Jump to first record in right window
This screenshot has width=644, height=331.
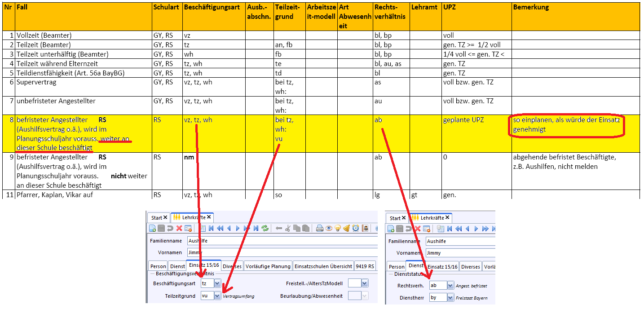450,229
